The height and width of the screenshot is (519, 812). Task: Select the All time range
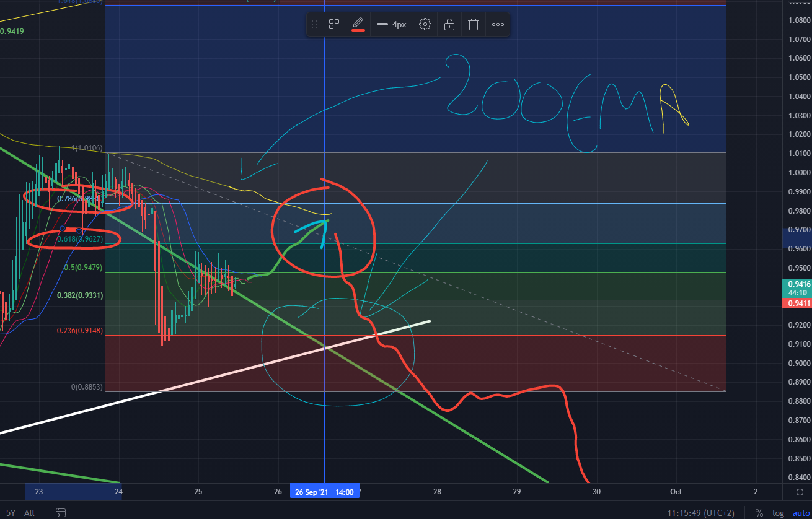pos(29,512)
